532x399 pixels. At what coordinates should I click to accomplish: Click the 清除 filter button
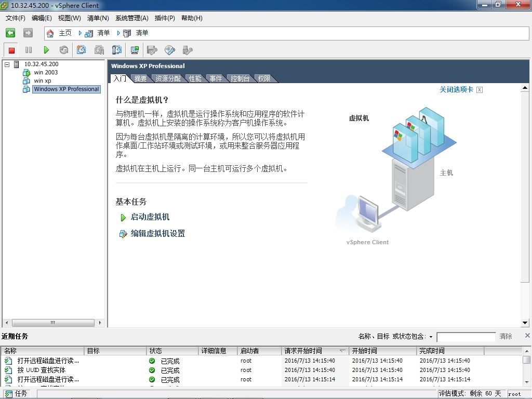(506, 337)
